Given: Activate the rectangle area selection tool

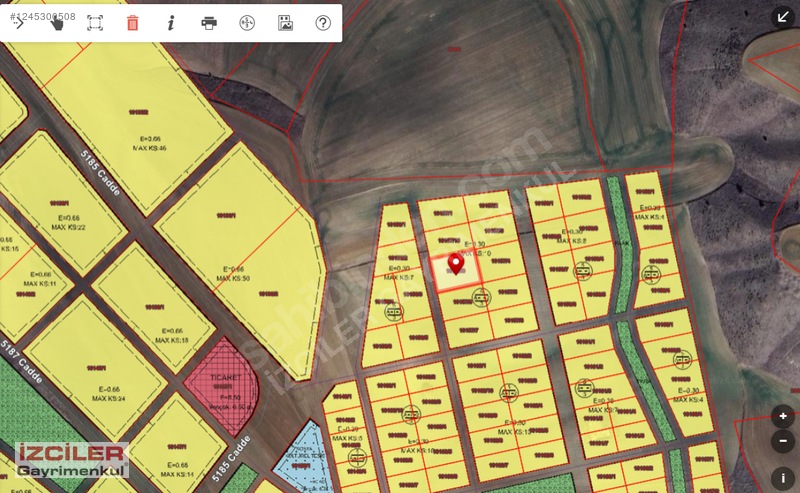Looking at the screenshot, I should [95, 23].
